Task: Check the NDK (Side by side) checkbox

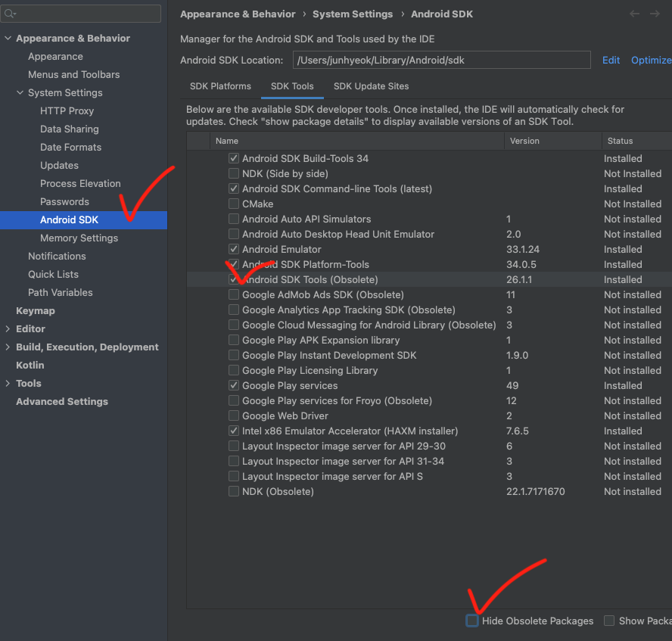Action: coord(234,173)
